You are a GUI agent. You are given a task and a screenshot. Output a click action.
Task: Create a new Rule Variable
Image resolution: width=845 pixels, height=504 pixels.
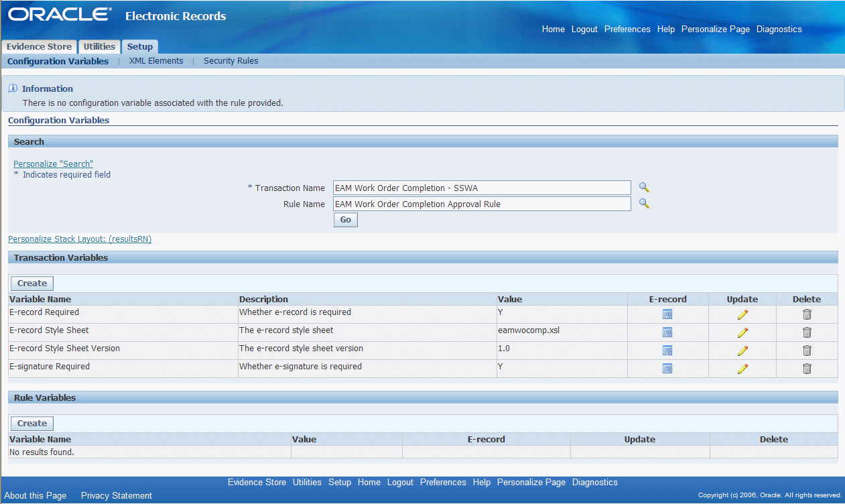(32, 424)
